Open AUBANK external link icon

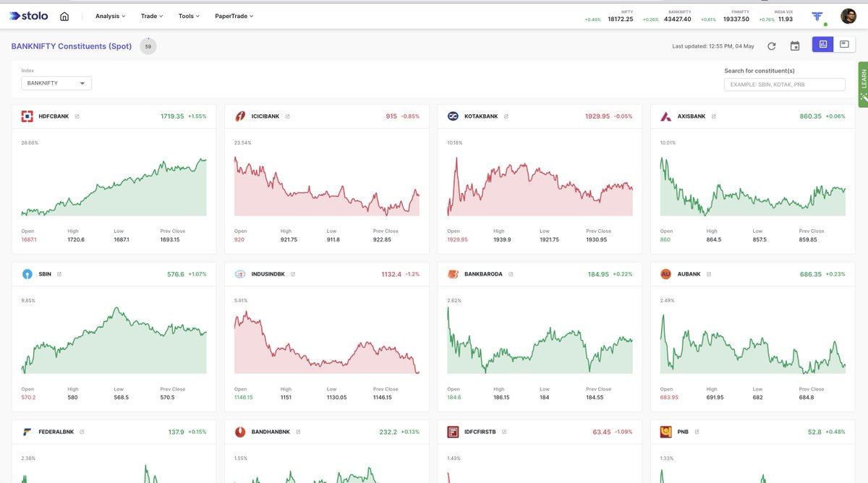point(709,274)
